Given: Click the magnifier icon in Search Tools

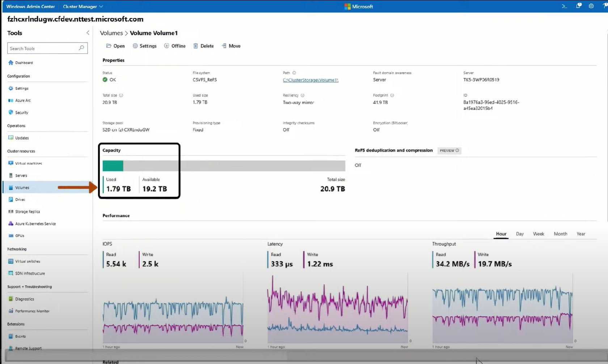Looking at the screenshot, I should coord(81,48).
